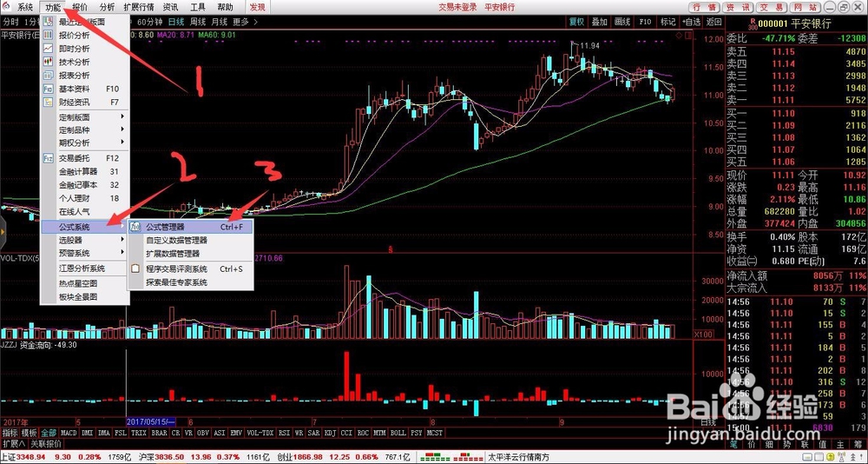Open the 资讯 menu

[x=171, y=7]
